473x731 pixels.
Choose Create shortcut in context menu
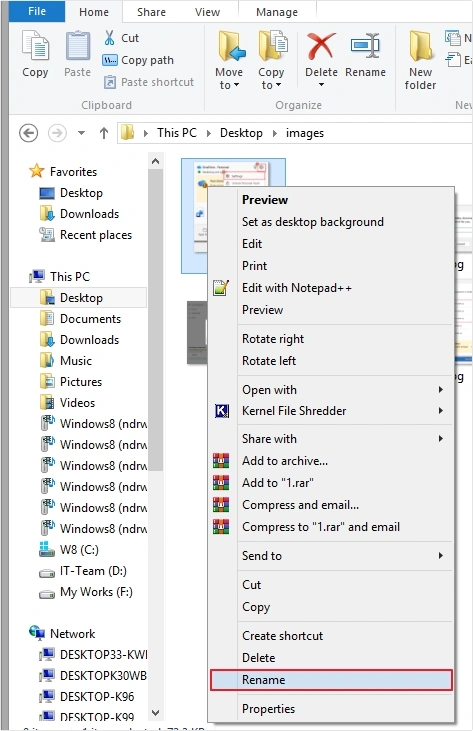(331, 635)
